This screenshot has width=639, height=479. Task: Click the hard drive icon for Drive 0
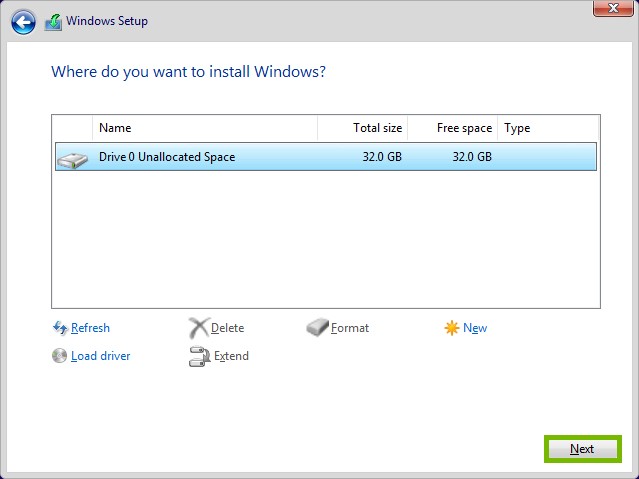pyautogui.click(x=73, y=160)
